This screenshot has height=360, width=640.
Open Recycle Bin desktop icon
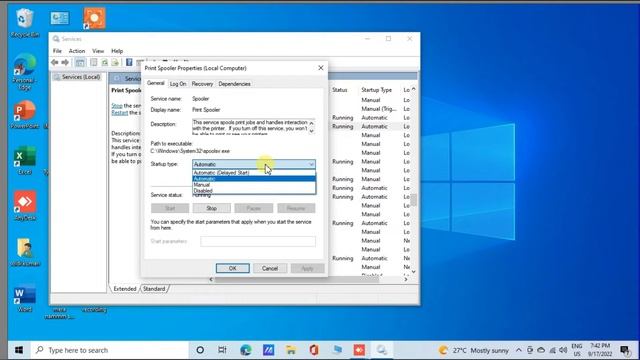[x=24, y=23]
